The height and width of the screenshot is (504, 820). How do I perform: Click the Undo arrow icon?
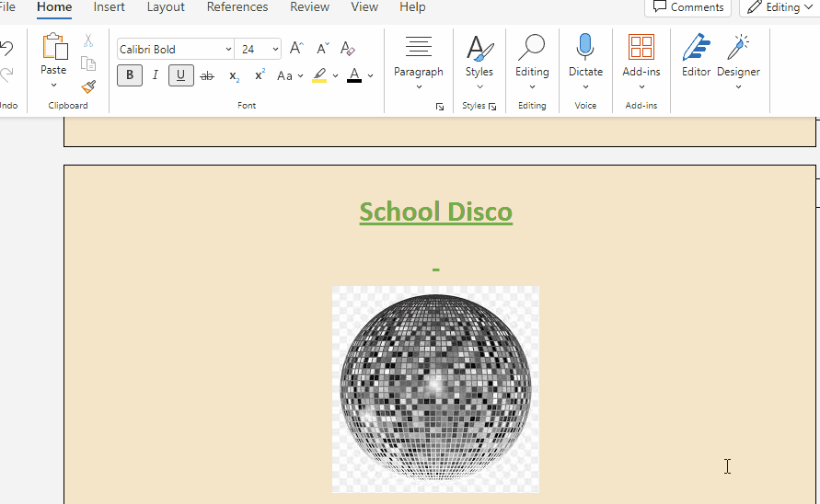tap(6, 49)
